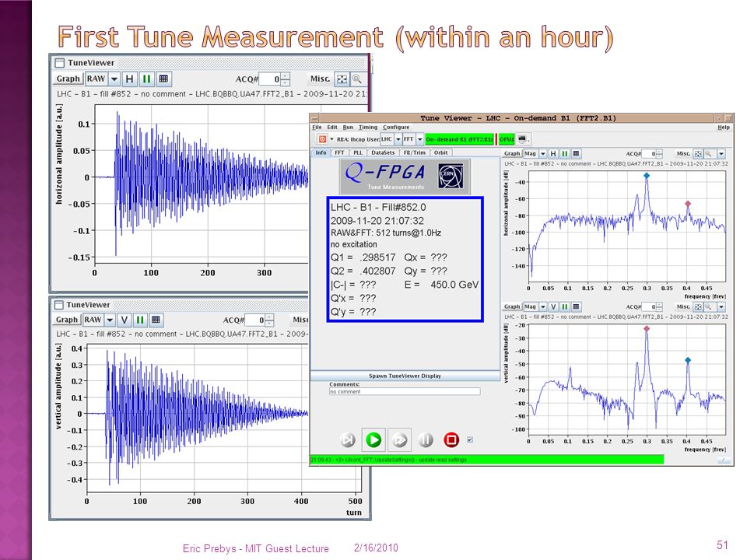
Task: Click the single-step playback button
Action: [348, 439]
